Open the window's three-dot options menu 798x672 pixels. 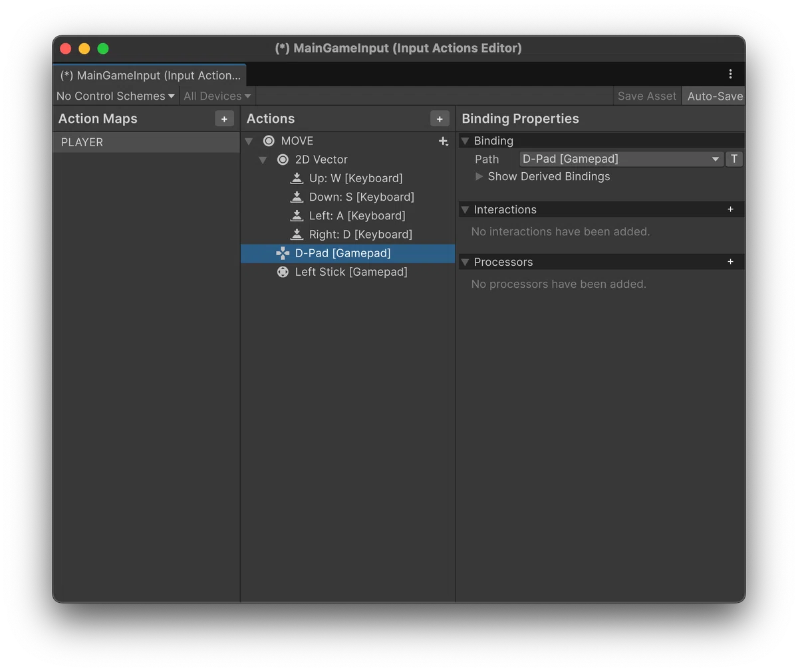pos(730,74)
